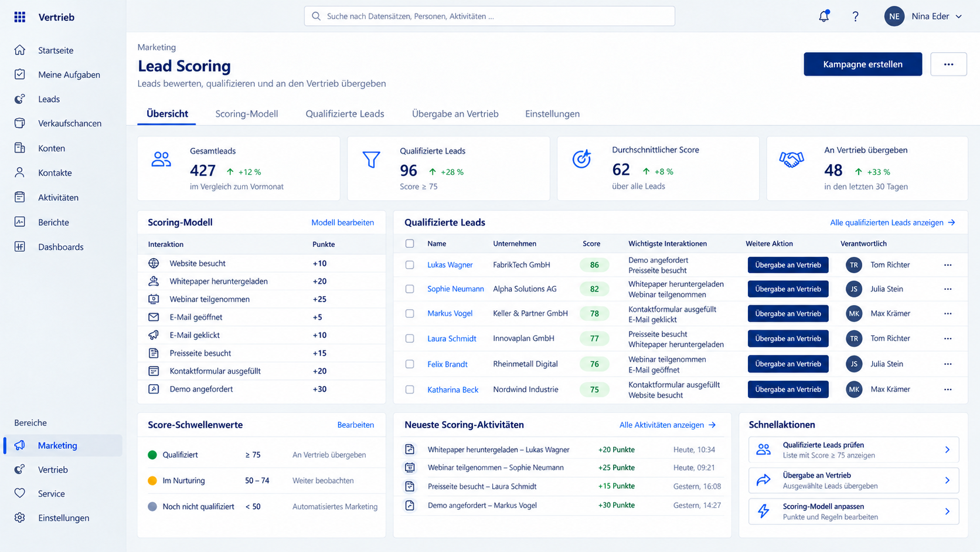The image size is (980, 552).
Task: Click the notifications bell icon
Action: 824,16
